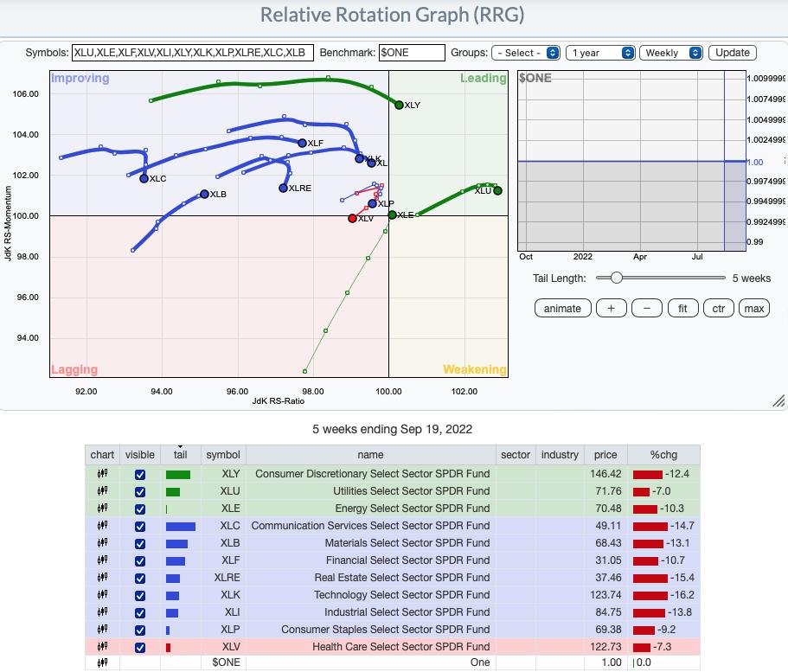Click the XLF marker on the graph

tap(302, 144)
